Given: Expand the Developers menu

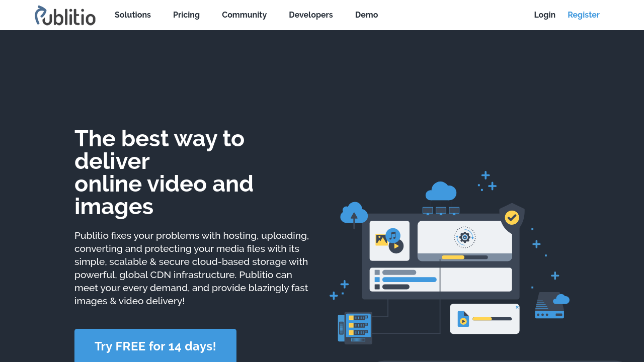Looking at the screenshot, I should [x=310, y=15].
